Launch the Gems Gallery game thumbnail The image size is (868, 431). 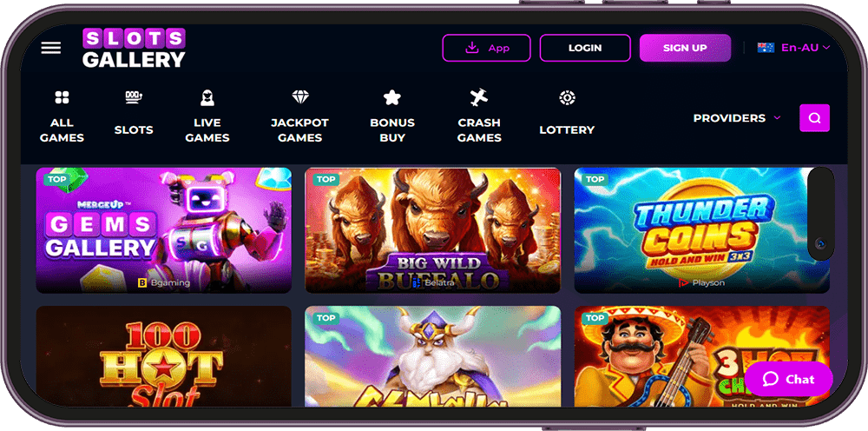tap(164, 230)
